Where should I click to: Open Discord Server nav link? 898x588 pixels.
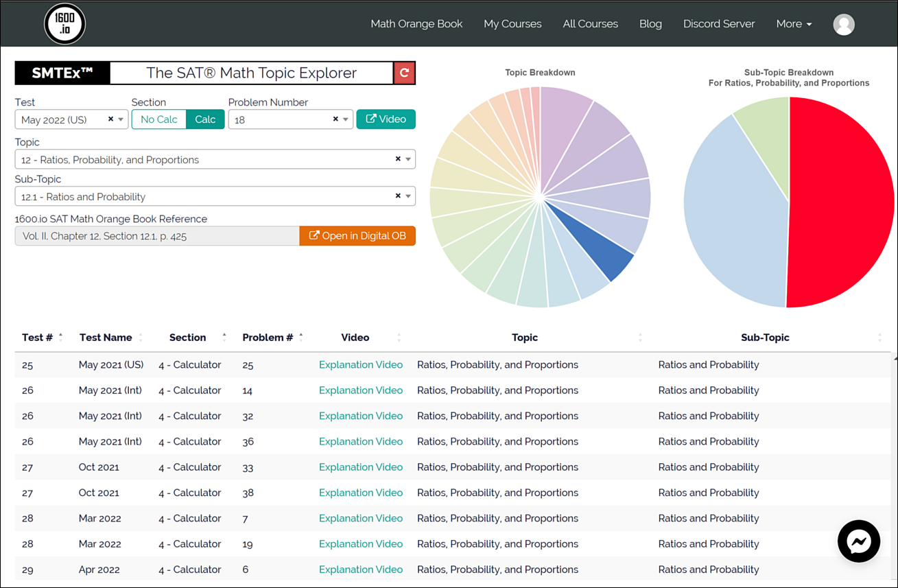pos(719,24)
